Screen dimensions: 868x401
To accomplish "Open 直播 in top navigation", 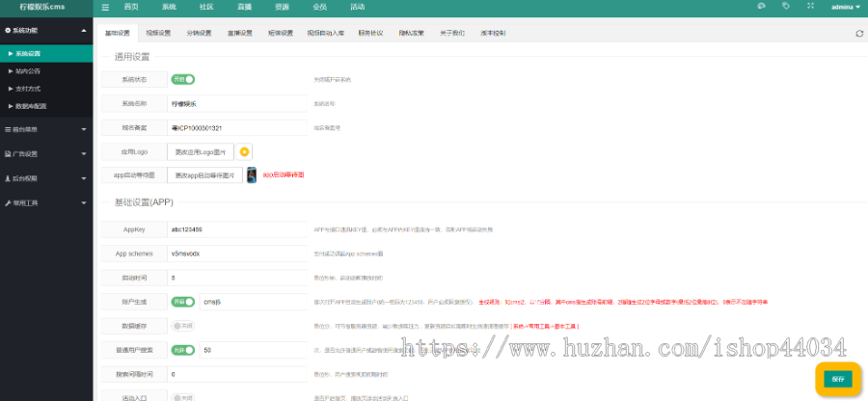I will click(244, 7).
